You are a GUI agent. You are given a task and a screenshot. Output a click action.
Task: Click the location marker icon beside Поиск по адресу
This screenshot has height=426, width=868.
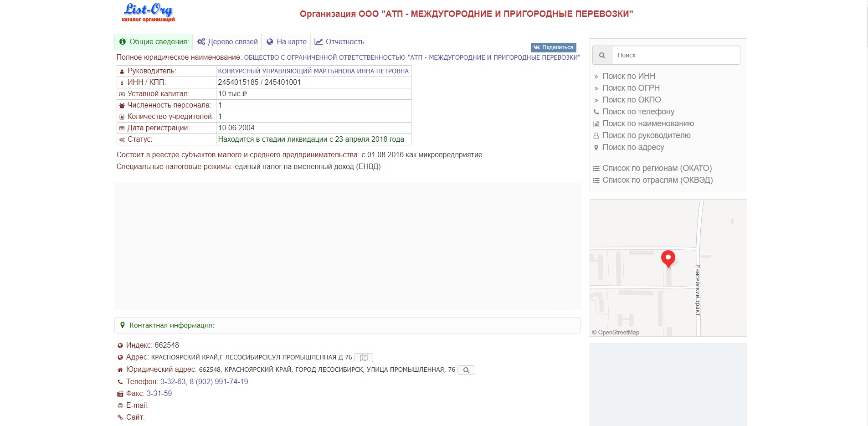coord(596,148)
